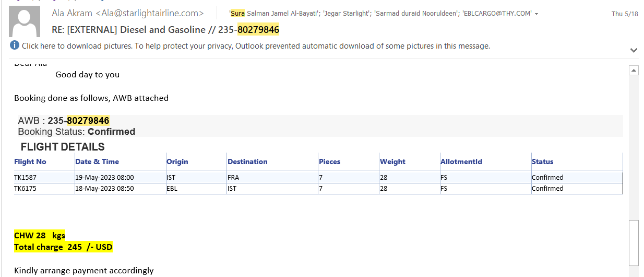Screen dimensions: 644x277
Task: Click the blue info icon in the notification bar
Action: (15, 46)
